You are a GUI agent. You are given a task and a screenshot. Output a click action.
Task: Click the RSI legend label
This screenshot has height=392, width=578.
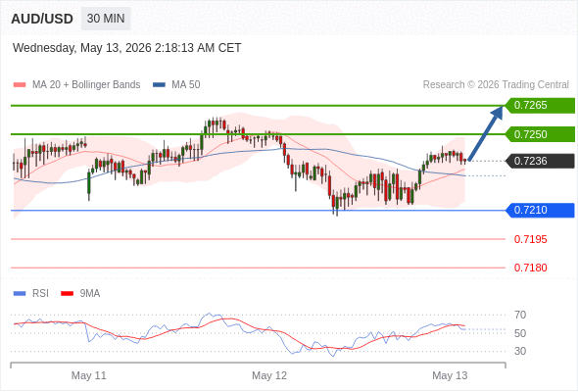pyautogui.click(x=40, y=294)
